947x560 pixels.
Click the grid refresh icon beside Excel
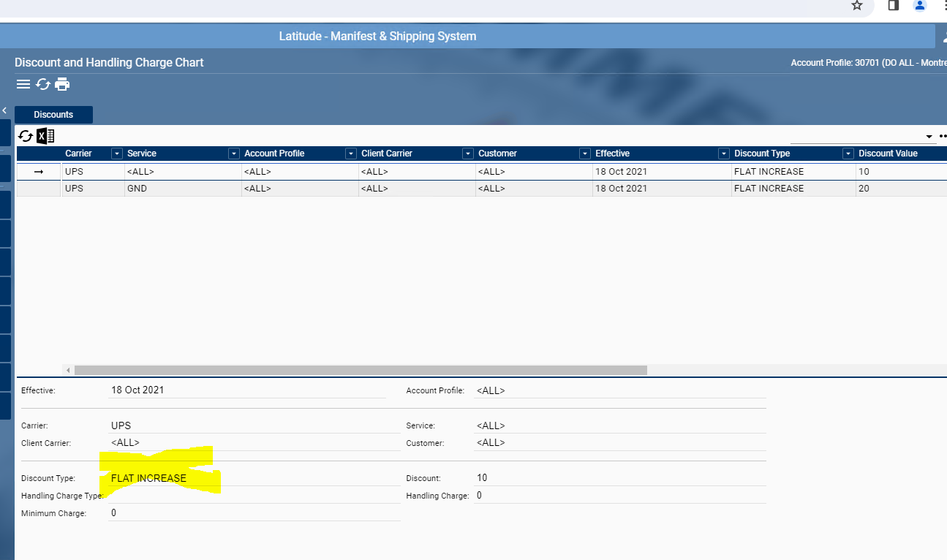point(26,136)
